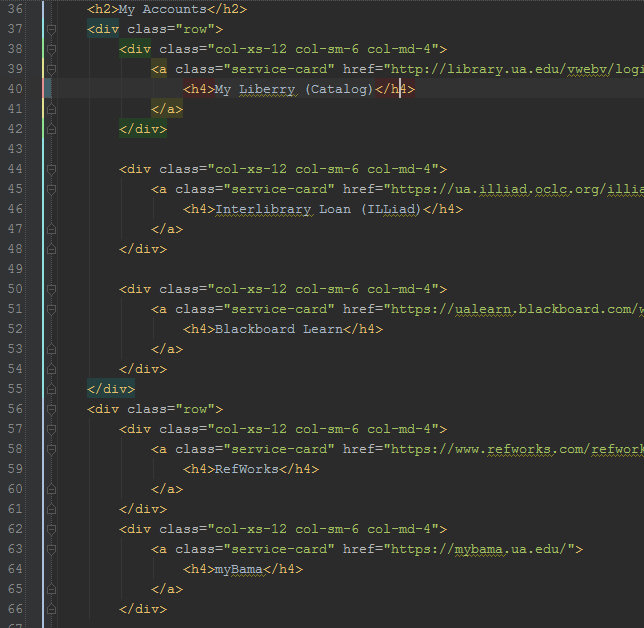This screenshot has height=628, width=644.
Task: Place cursor in 'My Accounts' heading text
Action: click(163, 9)
